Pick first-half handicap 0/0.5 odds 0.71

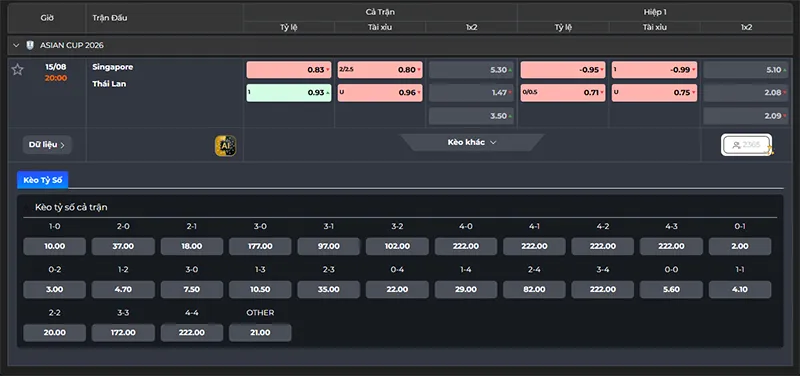(563, 93)
